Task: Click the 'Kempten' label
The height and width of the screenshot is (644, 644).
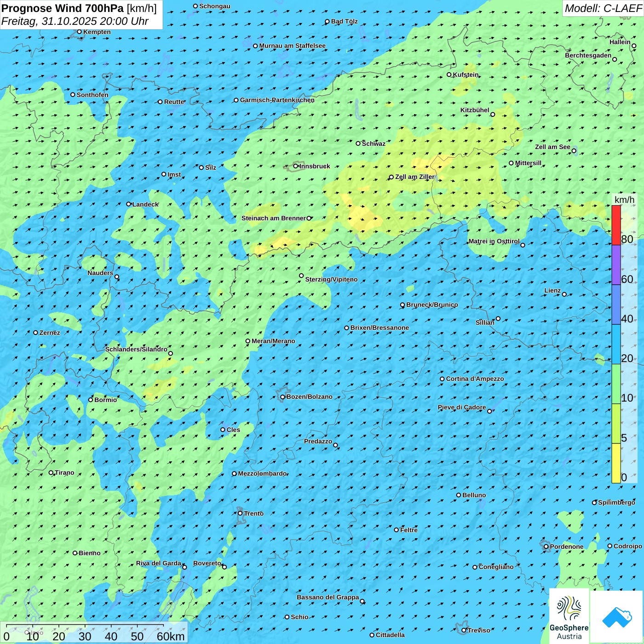Action: coord(97,32)
